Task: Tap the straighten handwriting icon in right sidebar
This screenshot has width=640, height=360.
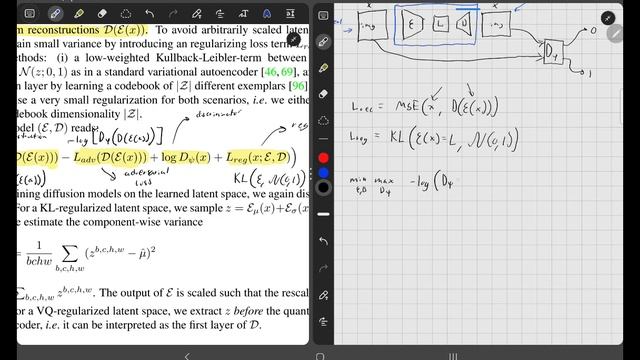Action: [x=323, y=322]
